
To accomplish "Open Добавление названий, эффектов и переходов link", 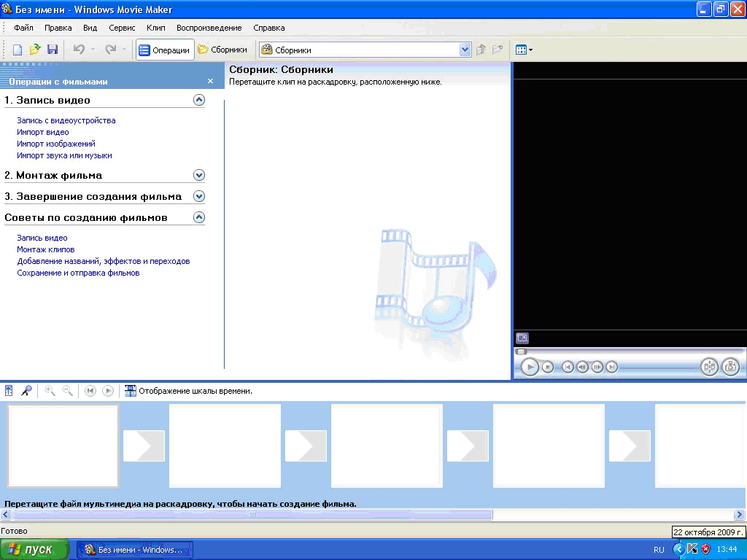I will click(104, 262).
